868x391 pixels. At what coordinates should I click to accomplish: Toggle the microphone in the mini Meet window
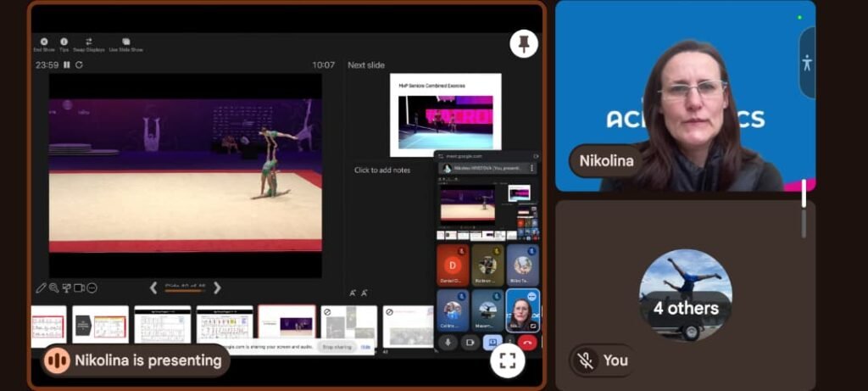[448, 342]
